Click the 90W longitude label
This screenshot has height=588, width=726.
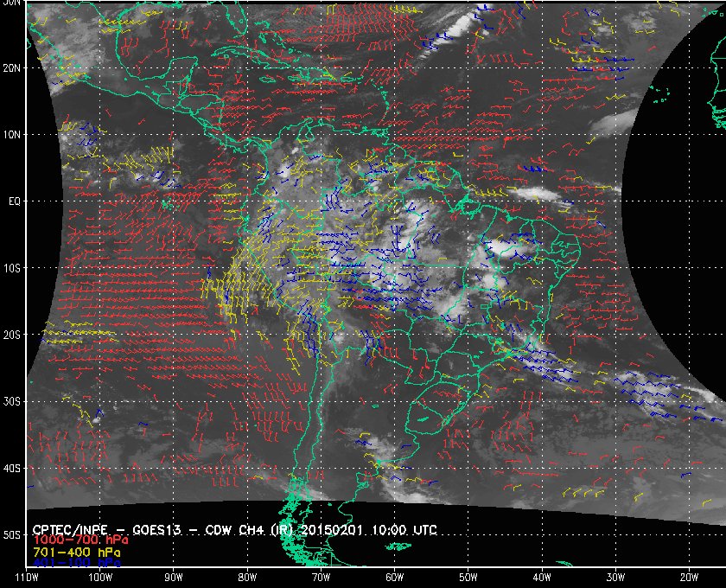coord(174,578)
